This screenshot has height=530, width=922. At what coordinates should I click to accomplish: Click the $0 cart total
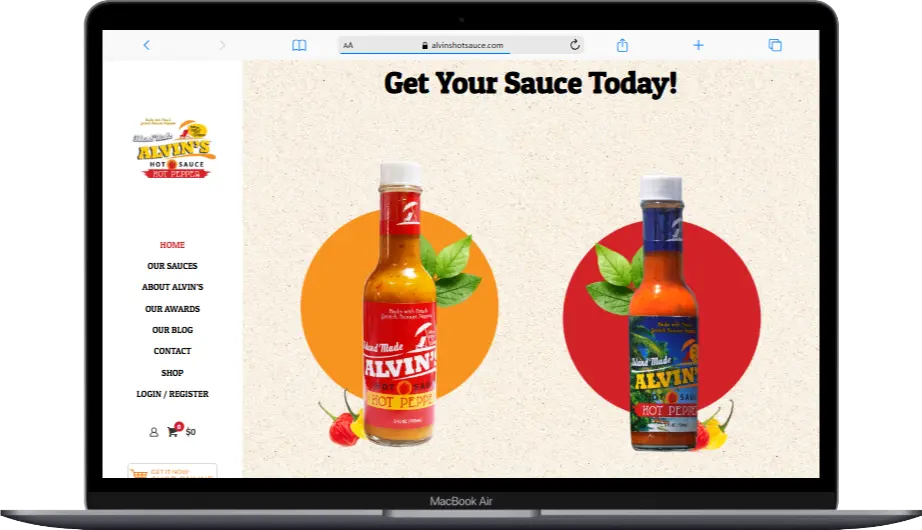191,432
